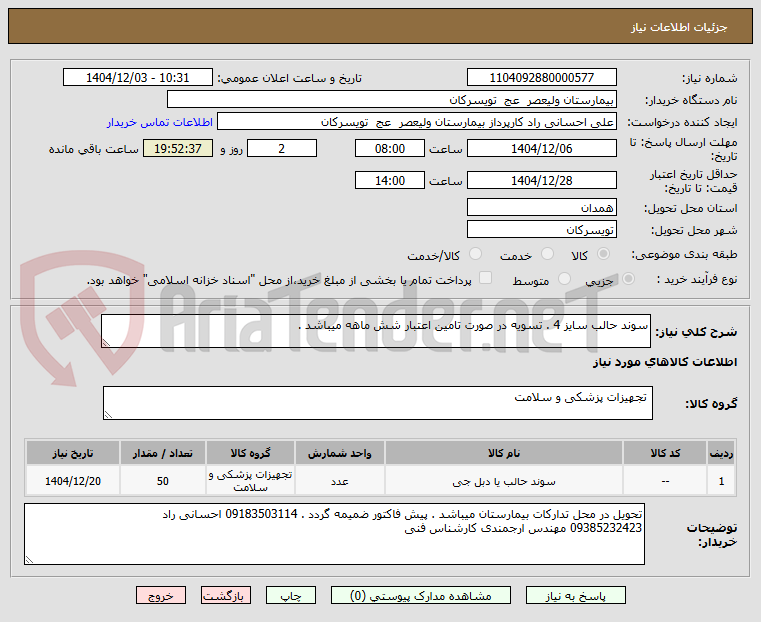Viewport: 761px width, 622px height.
Task: Select the خدمت radio button
Action: [x=547, y=254]
